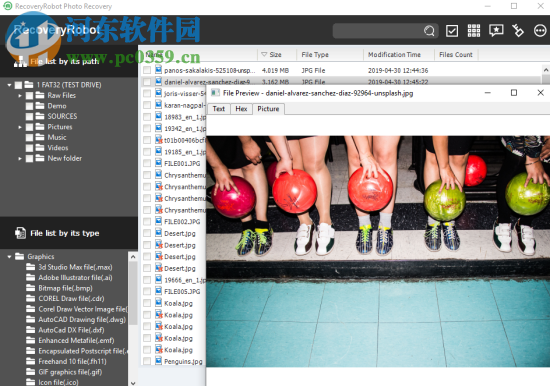Click the file icon of Penguins.jpg
The image size is (550, 386).
pos(159,361)
